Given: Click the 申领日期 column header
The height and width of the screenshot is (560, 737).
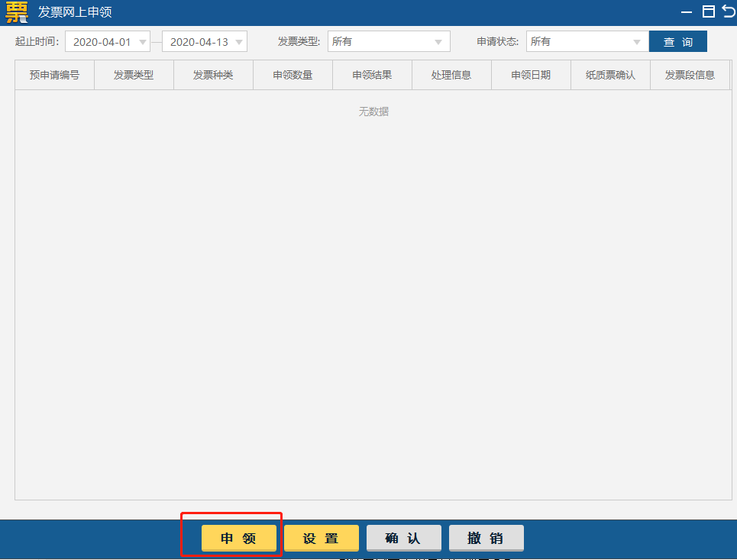Looking at the screenshot, I should tap(531, 75).
